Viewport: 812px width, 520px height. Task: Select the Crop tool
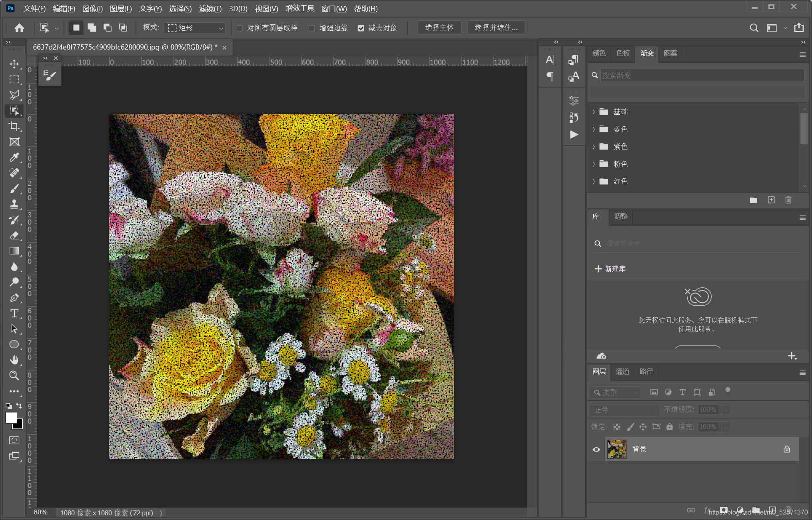(14, 126)
